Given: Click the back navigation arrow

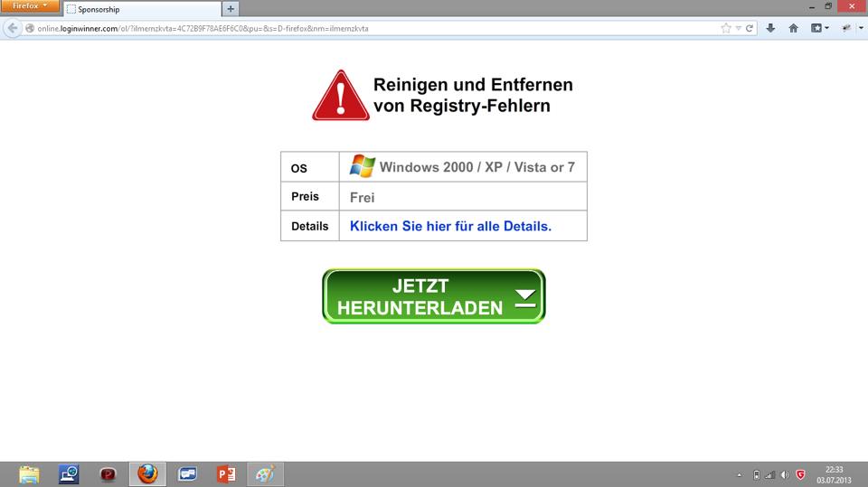Looking at the screenshot, I should coord(13,28).
